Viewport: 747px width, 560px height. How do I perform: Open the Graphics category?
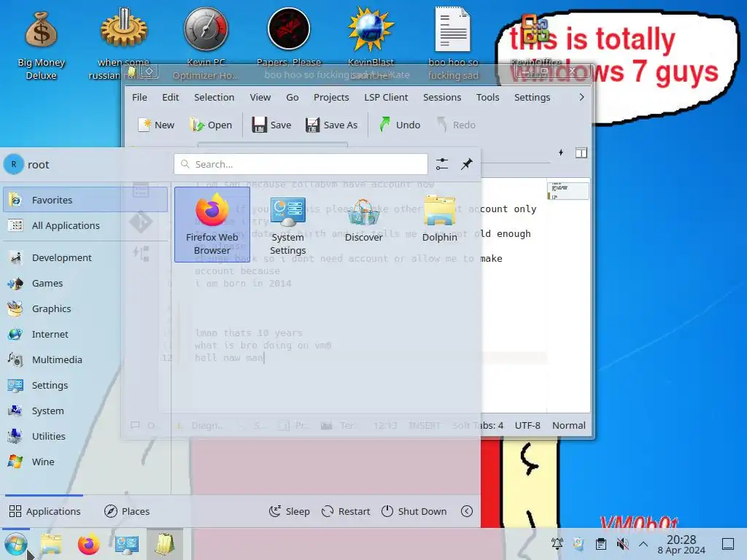tap(85, 308)
